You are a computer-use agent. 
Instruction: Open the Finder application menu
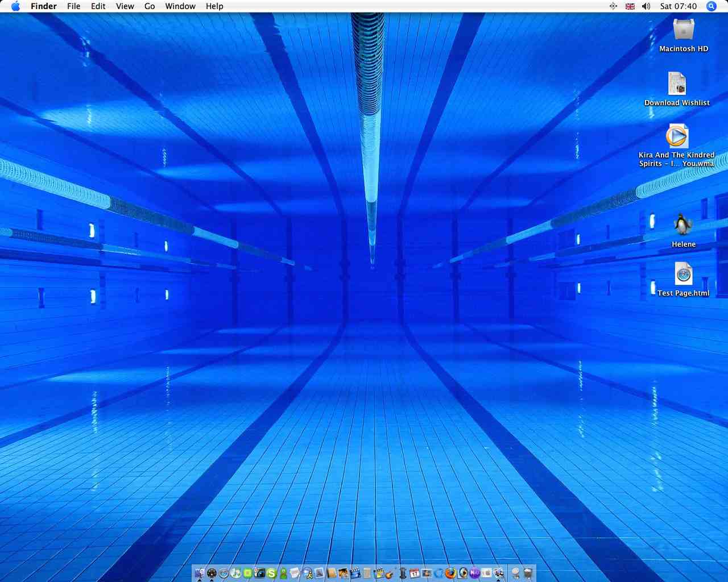[44, 6]
